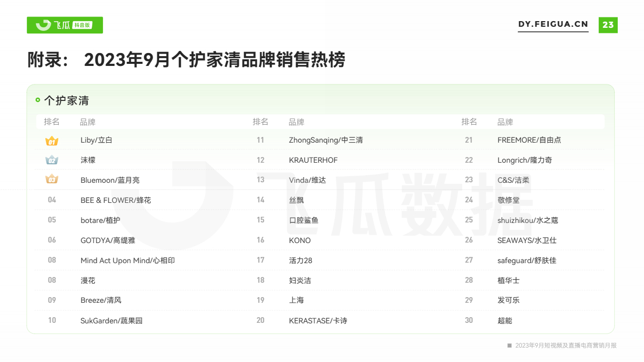Click the bronze crown 03 rank icon
The height and width of the screenshot is (362, 644).
pos(52,180)
